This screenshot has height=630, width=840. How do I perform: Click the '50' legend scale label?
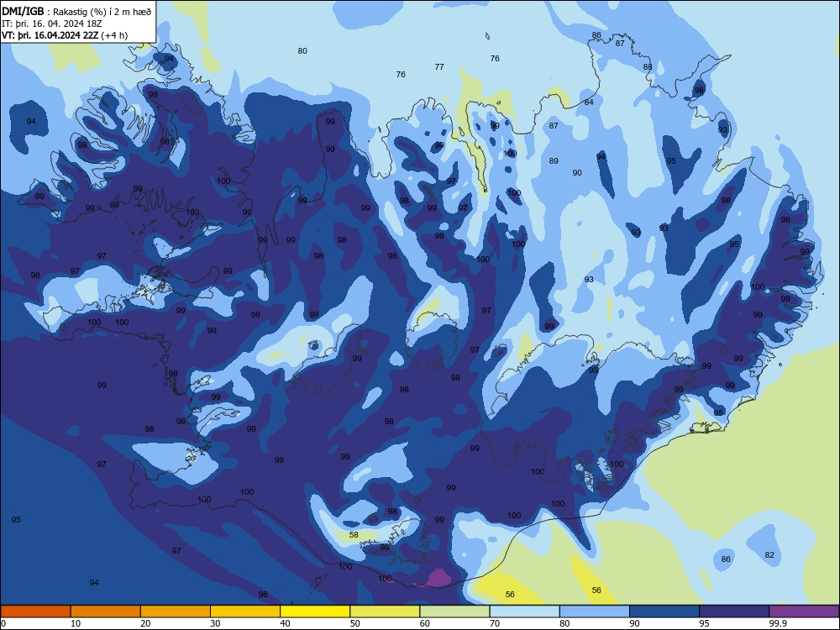(x=355, y=623)
